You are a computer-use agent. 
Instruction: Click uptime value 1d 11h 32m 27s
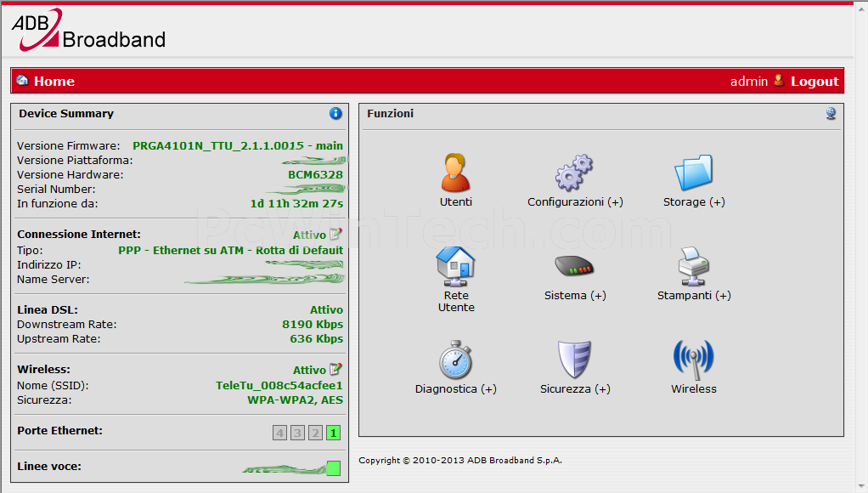click(296, 203)
